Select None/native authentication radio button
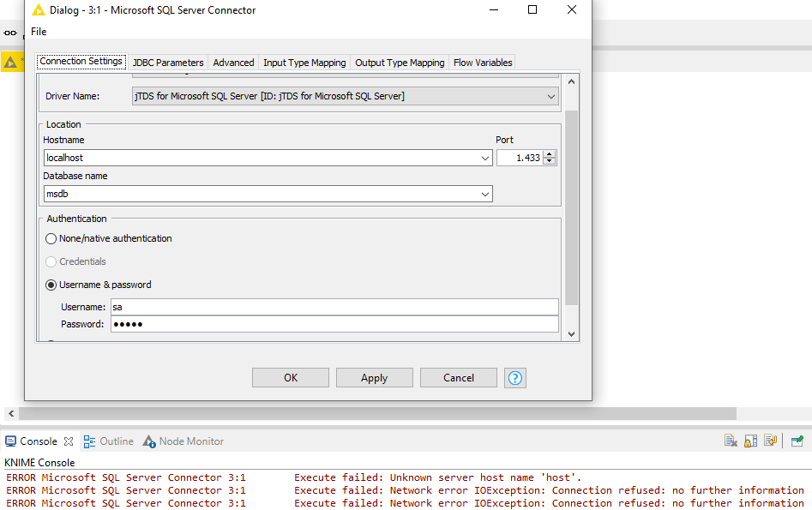Viewport: 812px width, 510px height. point(51,239)
